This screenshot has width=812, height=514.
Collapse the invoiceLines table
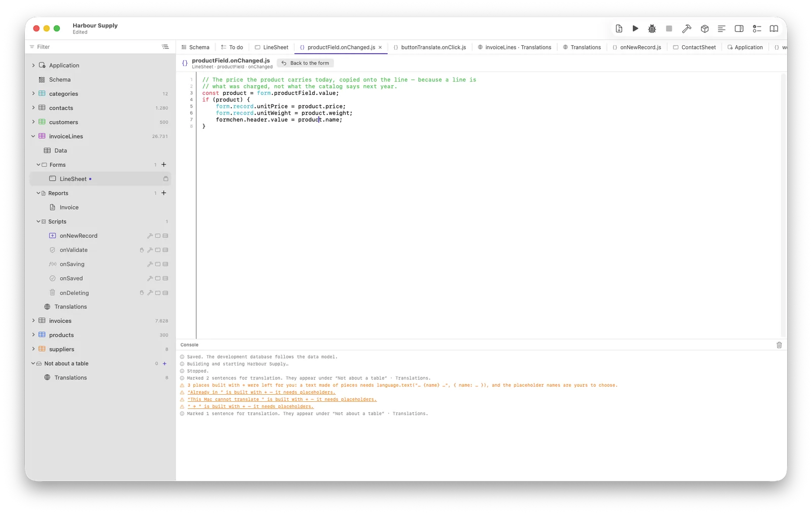tap(33, 136)
